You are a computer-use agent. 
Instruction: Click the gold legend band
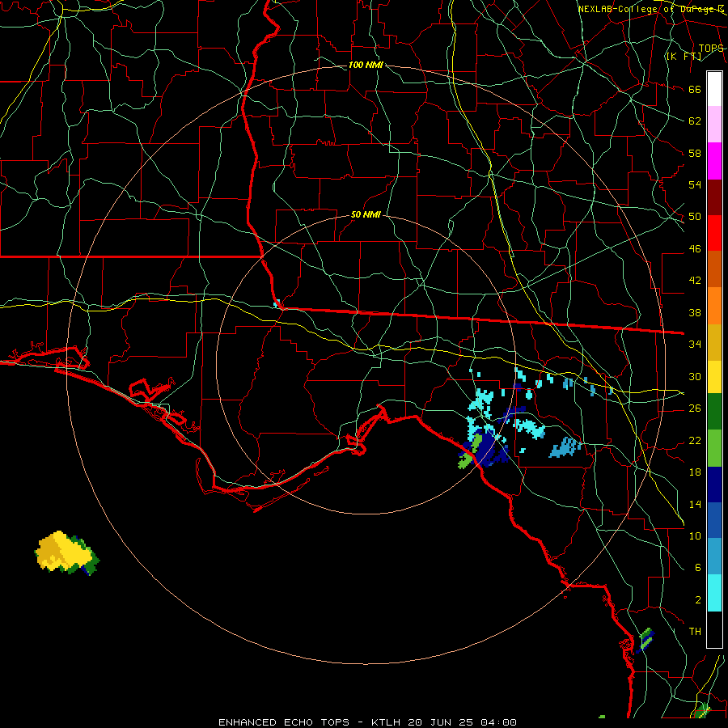click(x=714, y=342)
